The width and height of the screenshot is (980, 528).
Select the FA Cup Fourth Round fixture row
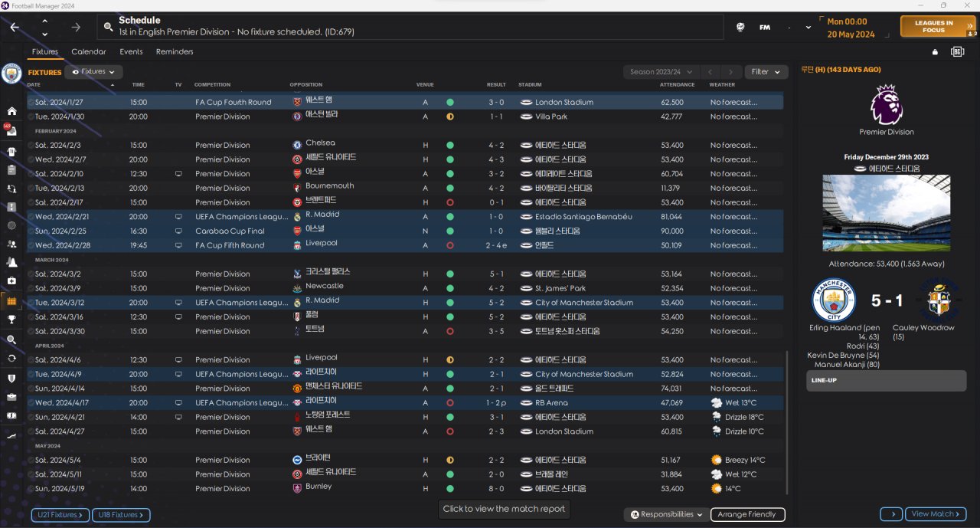pyautogui.click(x=405, y=102)
